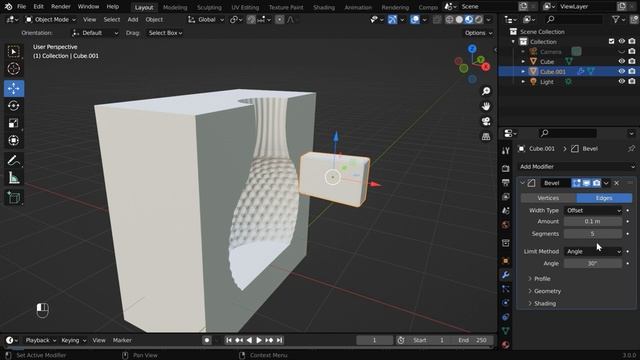Open the Scene properties tab

[x=506, y=211]
